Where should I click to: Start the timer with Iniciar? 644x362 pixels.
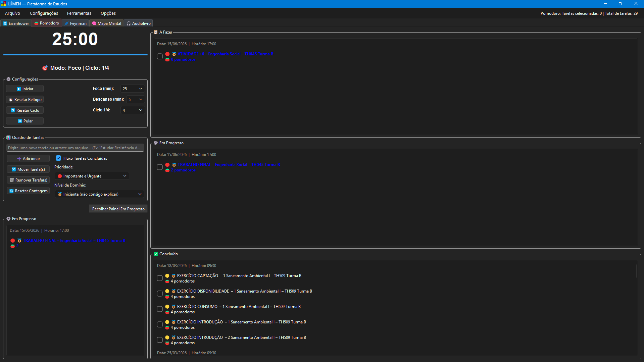25,89
